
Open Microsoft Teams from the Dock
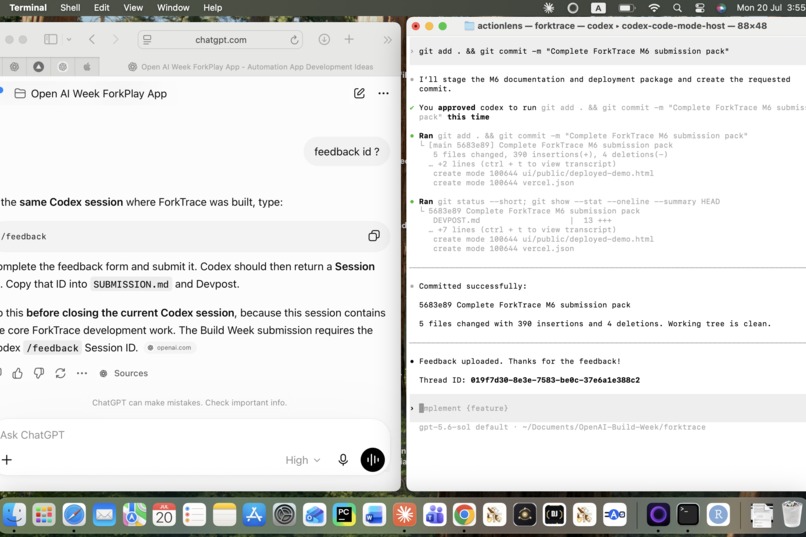[434, 514]
